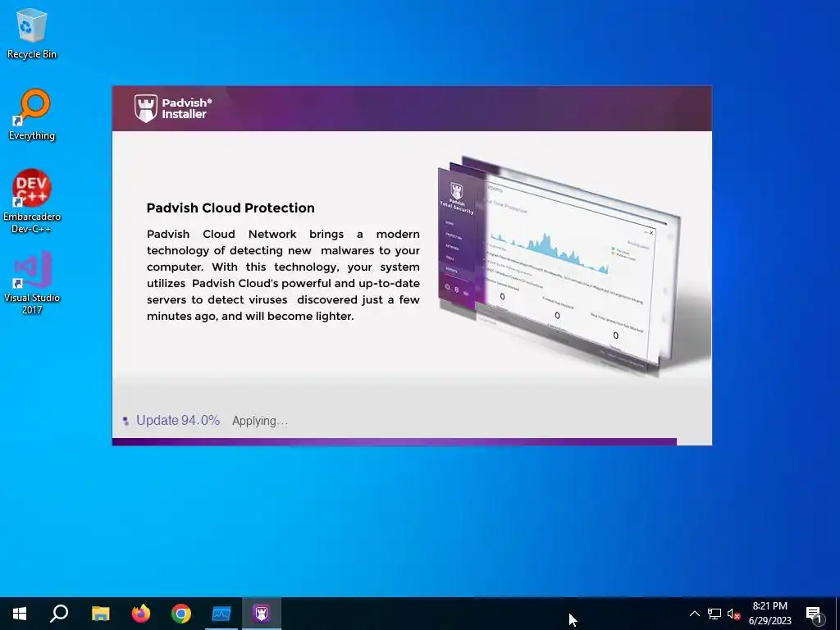Select the Everything search shortcut icon
840x630 pixels.
[32, 115]
